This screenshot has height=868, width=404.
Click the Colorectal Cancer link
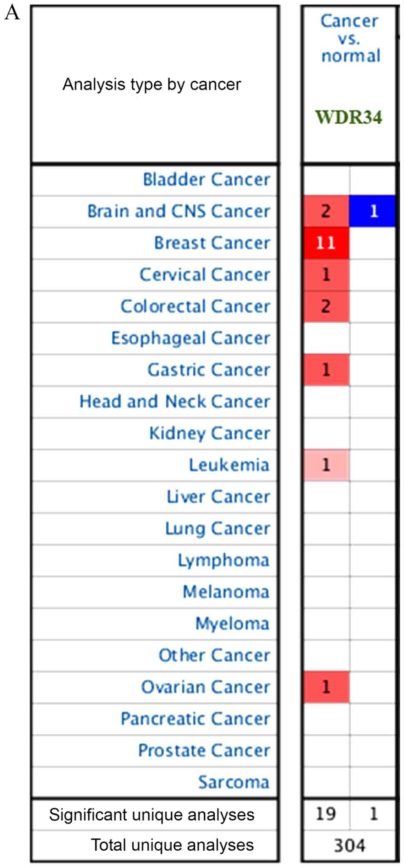tap(195, 306)
